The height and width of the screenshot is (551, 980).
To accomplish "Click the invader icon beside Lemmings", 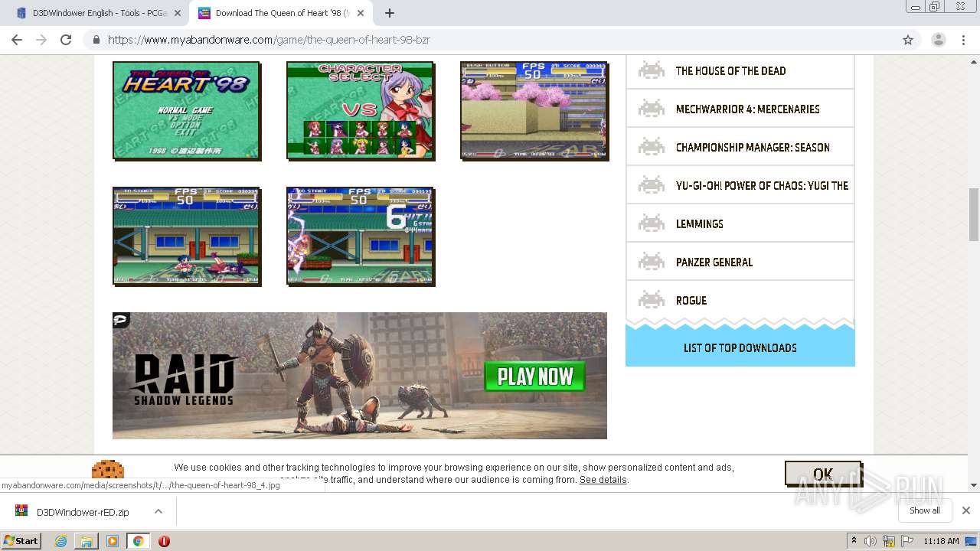I will [x=652, y=223].
